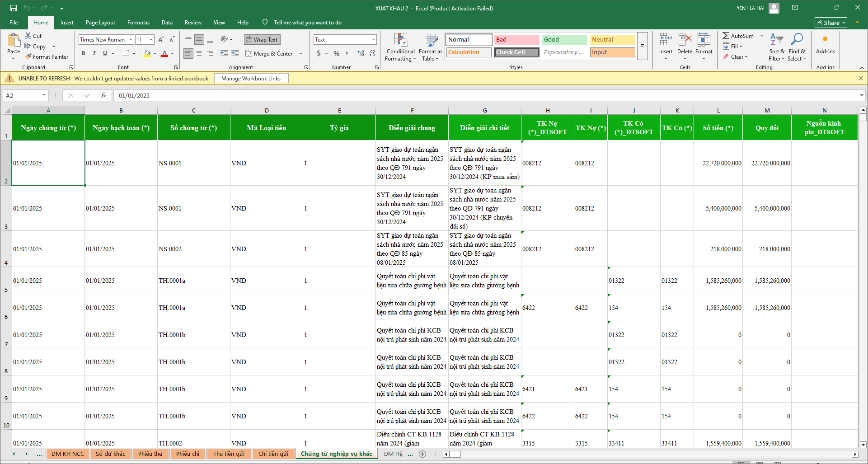Apply the Good cell style swatch
Image resolution: width=868 pixels, height=464 pixels.
[564, 40]
